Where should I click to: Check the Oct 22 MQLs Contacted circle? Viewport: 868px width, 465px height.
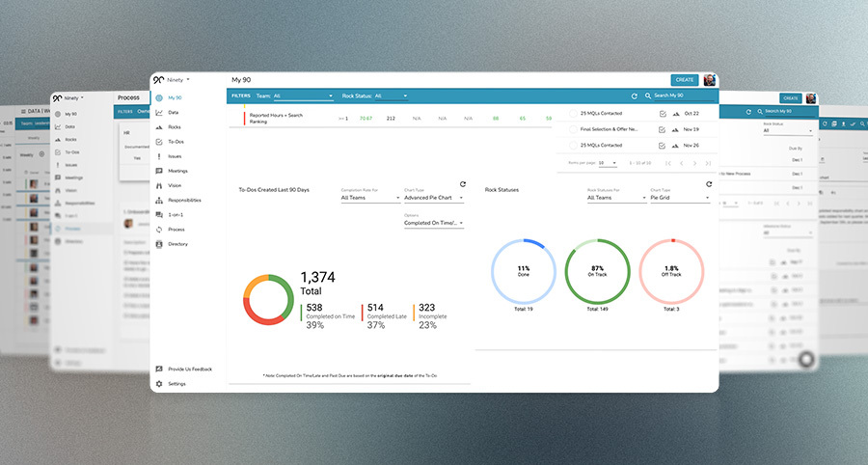[x=573, y=114]
